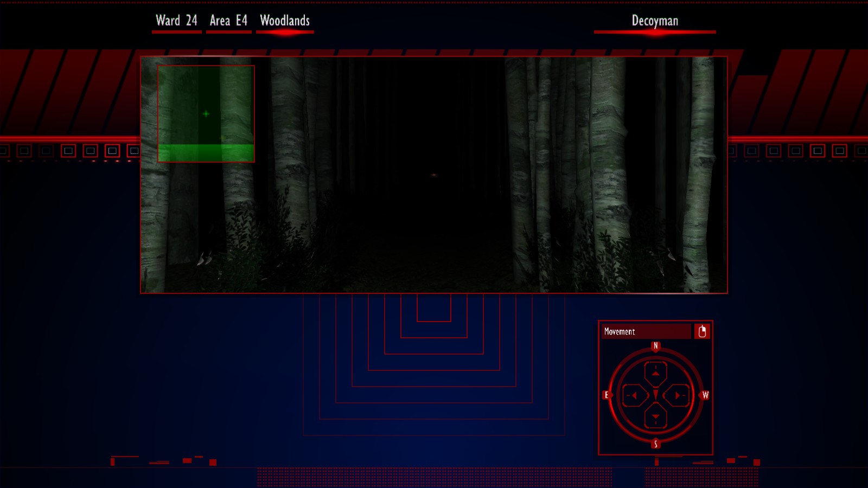The image size is (868, 488).
Task: Click the Movement panel title bar
Action: pos(646,331)
